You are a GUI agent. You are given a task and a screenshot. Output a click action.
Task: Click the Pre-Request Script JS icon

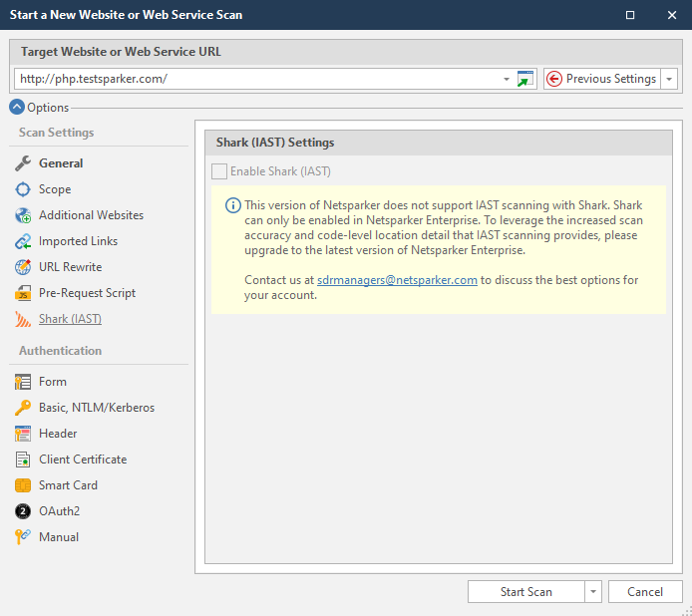pos(23,293)
